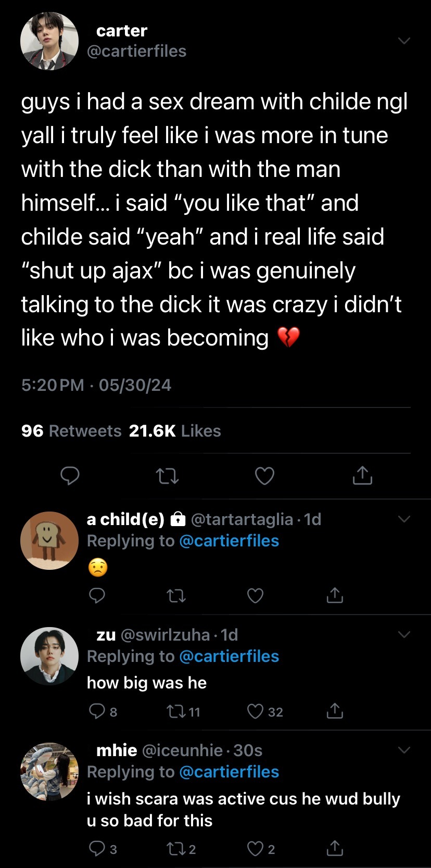View the 96 Retweets list
Viewport: 431px width, 868px height.
(71, 431)
